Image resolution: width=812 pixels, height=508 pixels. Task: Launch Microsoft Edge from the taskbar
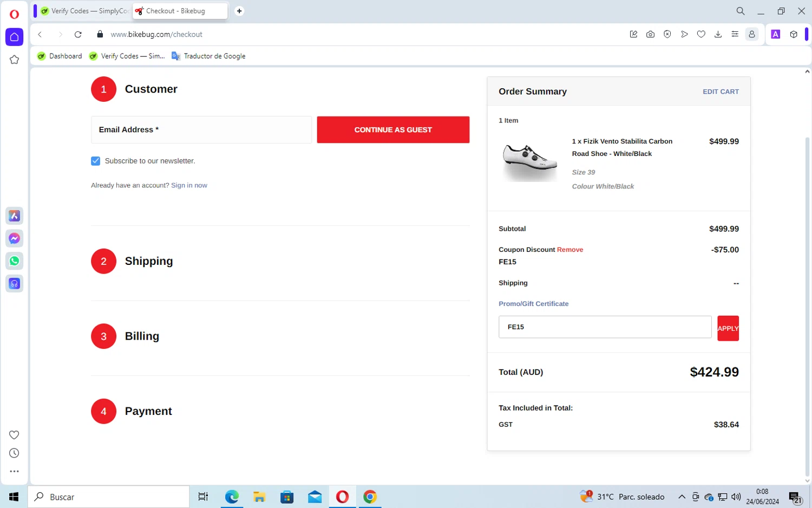[x=232, y=497]
